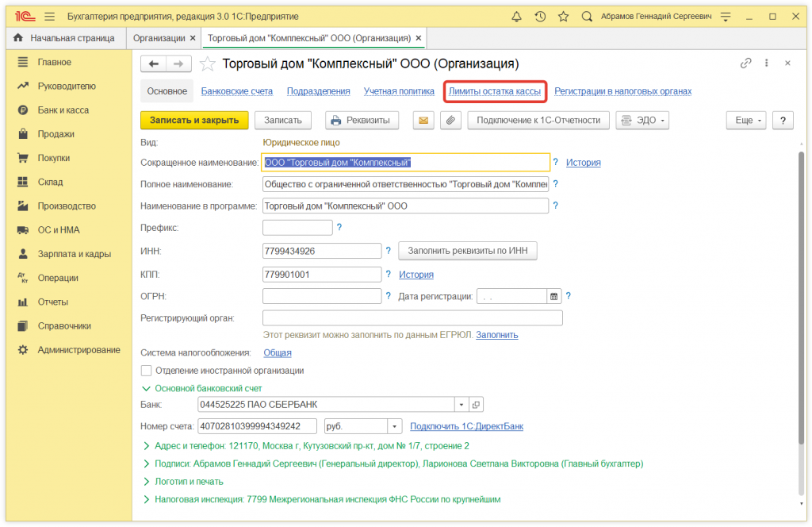Click the Записать и закрыть button

pos(194,121)
